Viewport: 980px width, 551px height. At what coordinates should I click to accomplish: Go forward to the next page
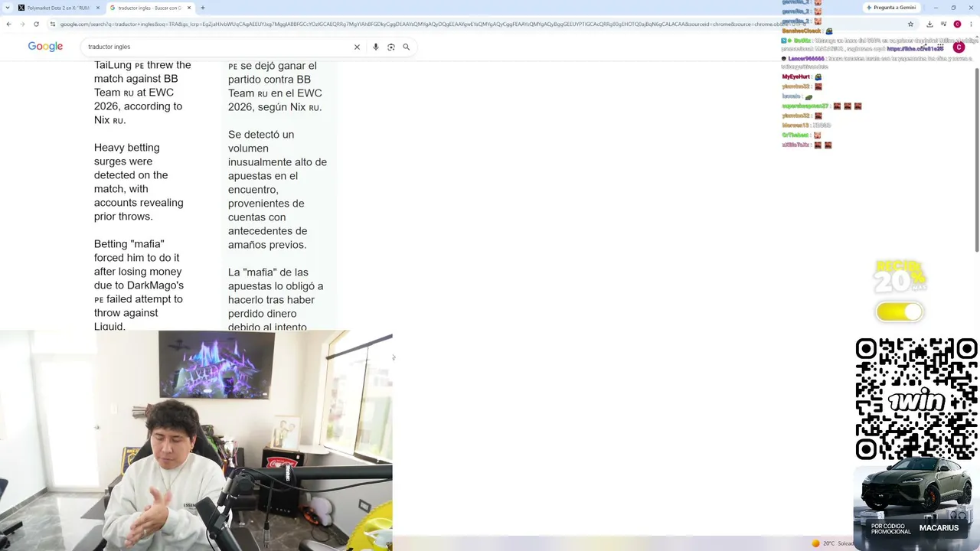(22, 24)
